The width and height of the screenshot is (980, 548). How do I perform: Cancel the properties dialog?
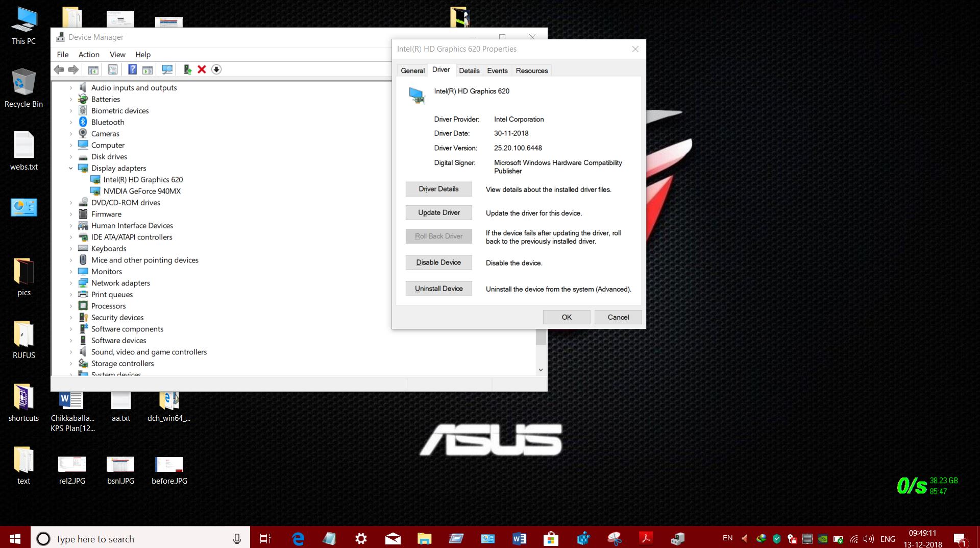618,317
